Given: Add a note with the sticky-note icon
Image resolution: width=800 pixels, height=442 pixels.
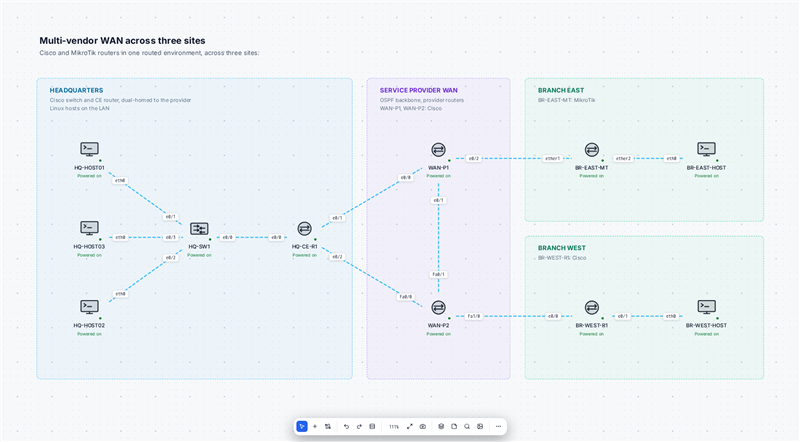Looking at the screenshot, I should (454, 426).
